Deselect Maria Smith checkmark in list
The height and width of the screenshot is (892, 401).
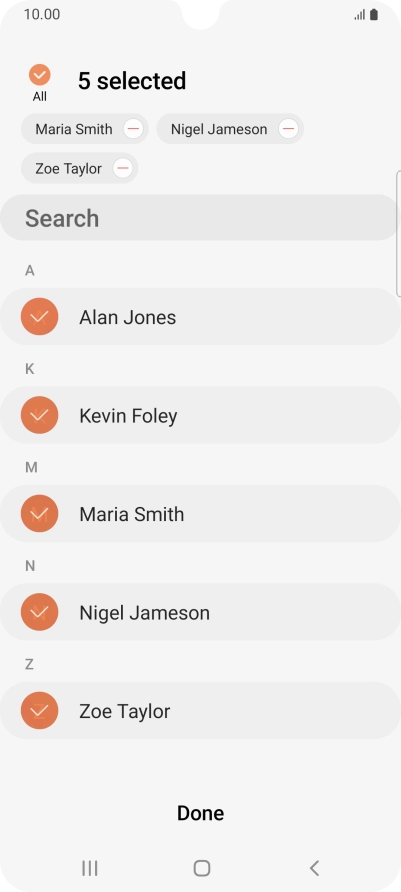coord(39,514)
